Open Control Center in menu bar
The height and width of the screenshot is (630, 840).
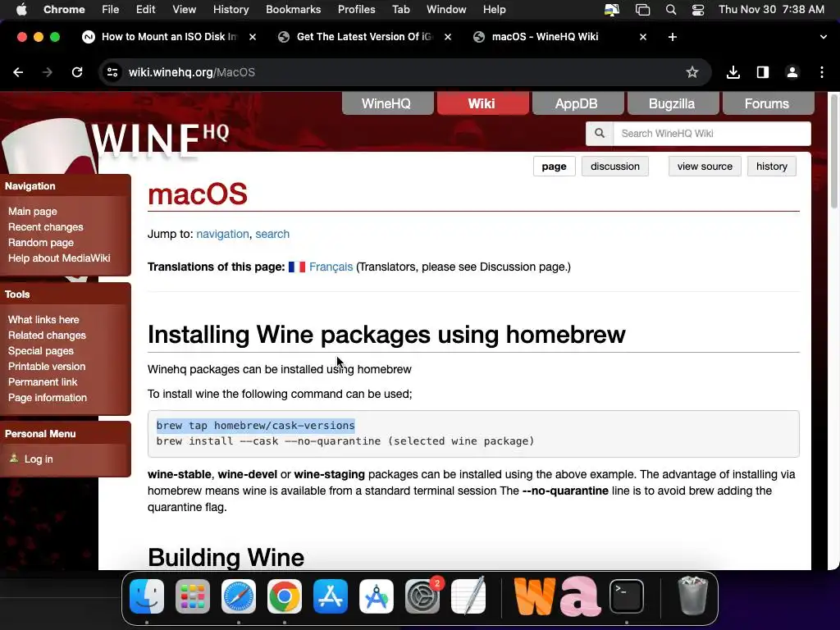pos(698,10)
